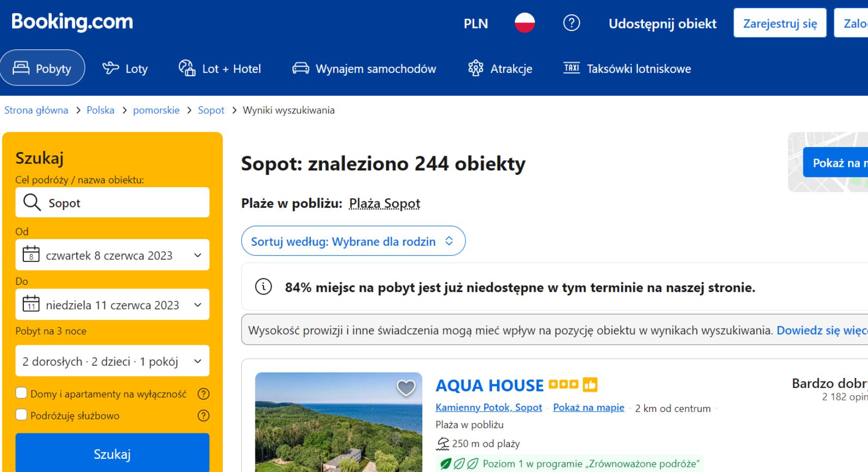This screenshot has height=472, width=868.
Task: Click the thumbs-up preferred partner badge
Action: 590,385
